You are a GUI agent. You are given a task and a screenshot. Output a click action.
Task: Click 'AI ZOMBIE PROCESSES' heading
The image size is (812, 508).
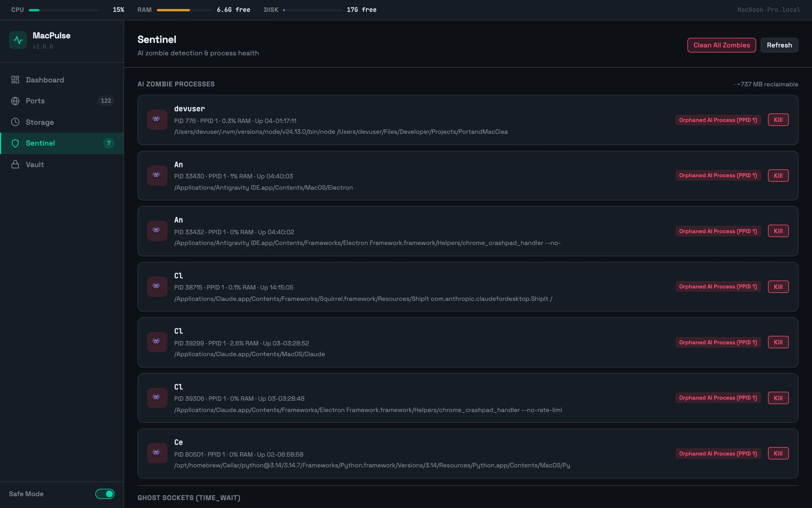coord(176,84)
